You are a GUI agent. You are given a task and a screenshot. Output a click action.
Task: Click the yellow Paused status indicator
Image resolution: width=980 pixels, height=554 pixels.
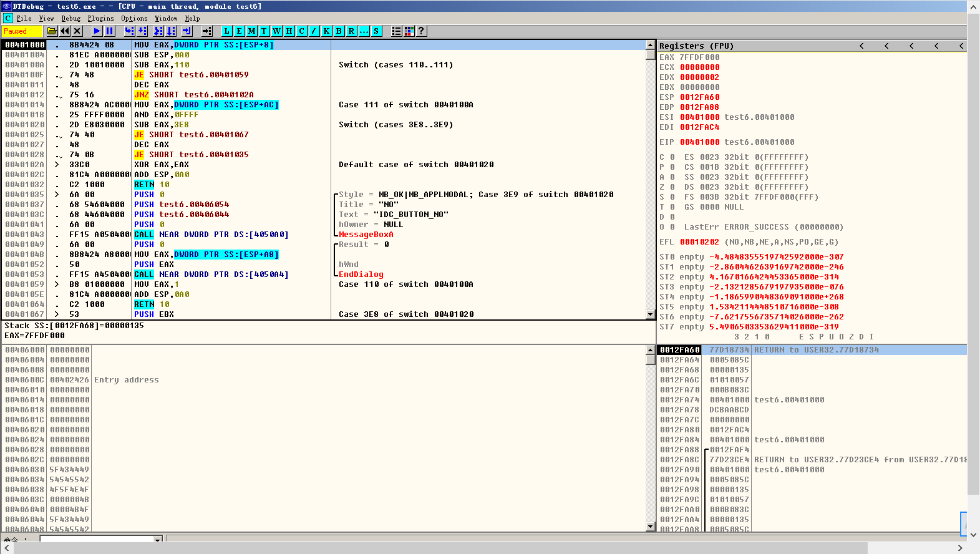coord(22,31)
